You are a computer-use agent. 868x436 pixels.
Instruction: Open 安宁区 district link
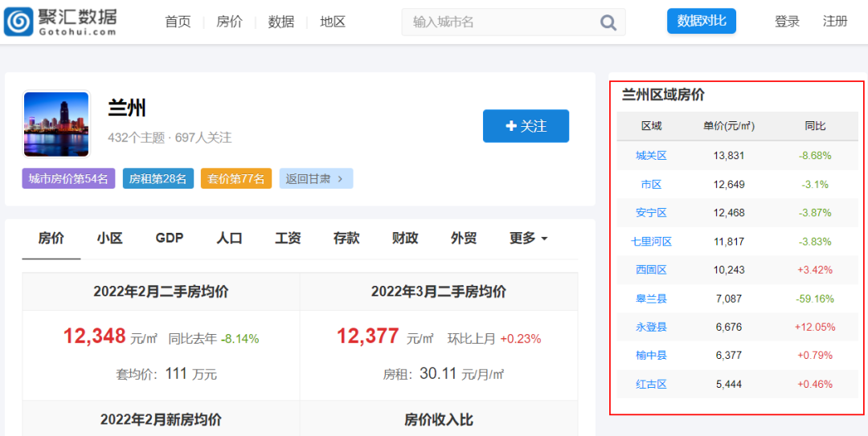click(x=652, y=213)
